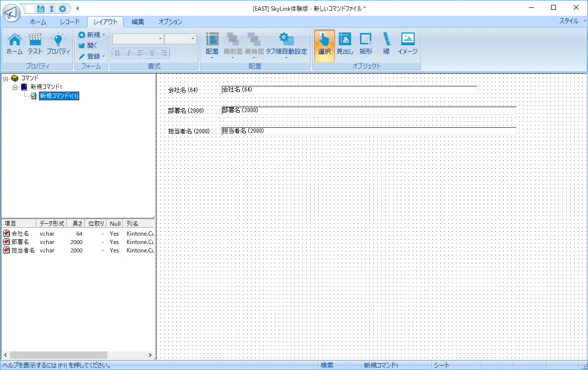Toggle bold formatting button
588x370 pixels.
[x=117, y=53]
